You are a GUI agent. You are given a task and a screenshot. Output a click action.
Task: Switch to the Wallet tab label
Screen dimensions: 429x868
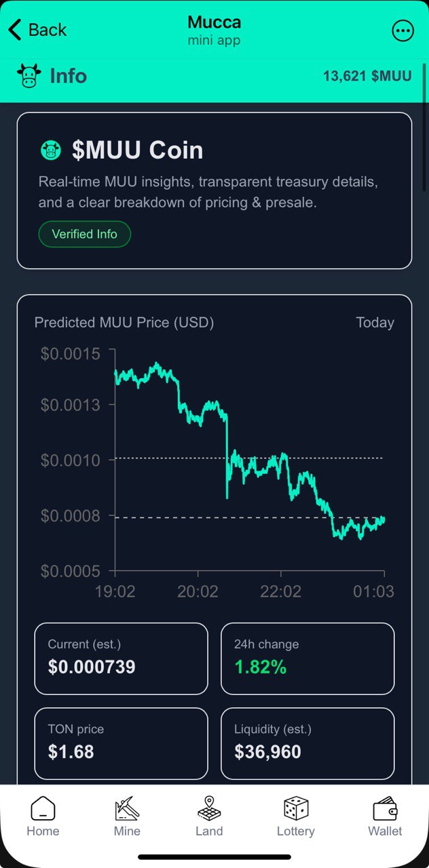[x=385, y=831]
